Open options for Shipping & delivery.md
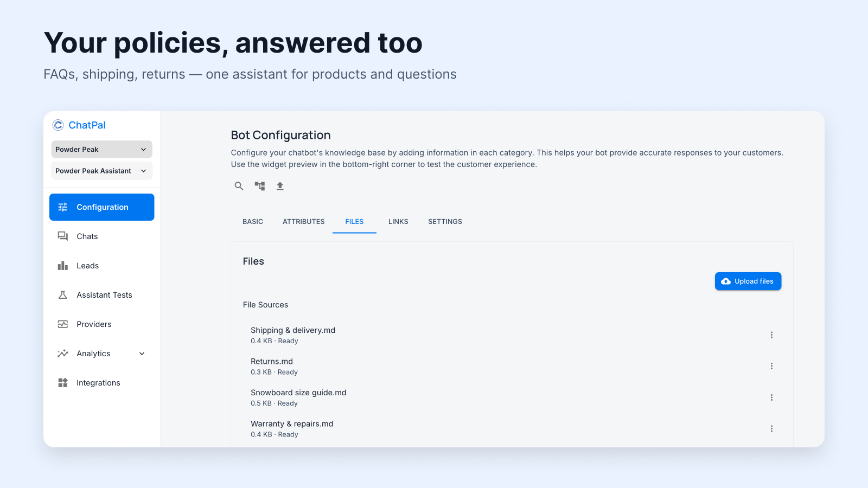The width and height of the screenshot is (868, 488). point(771,335)
